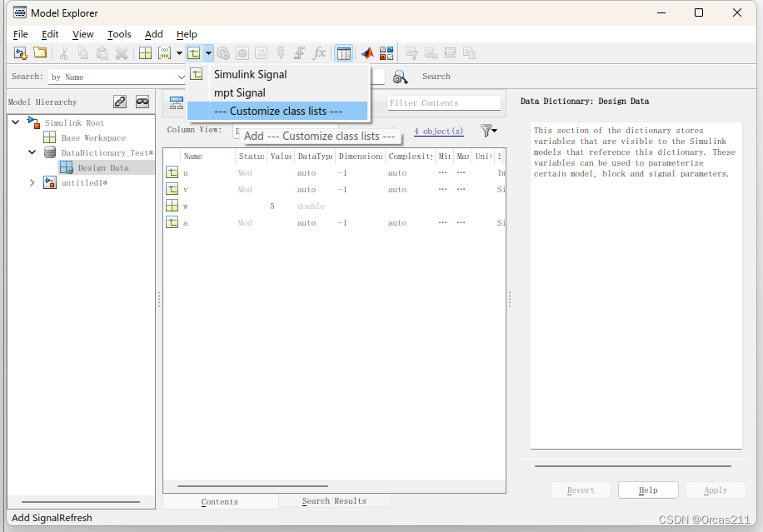Viewport: 763px width, 532px height.
Task: Click the Simulink Library Browser icon
Action: coord(386,53)
